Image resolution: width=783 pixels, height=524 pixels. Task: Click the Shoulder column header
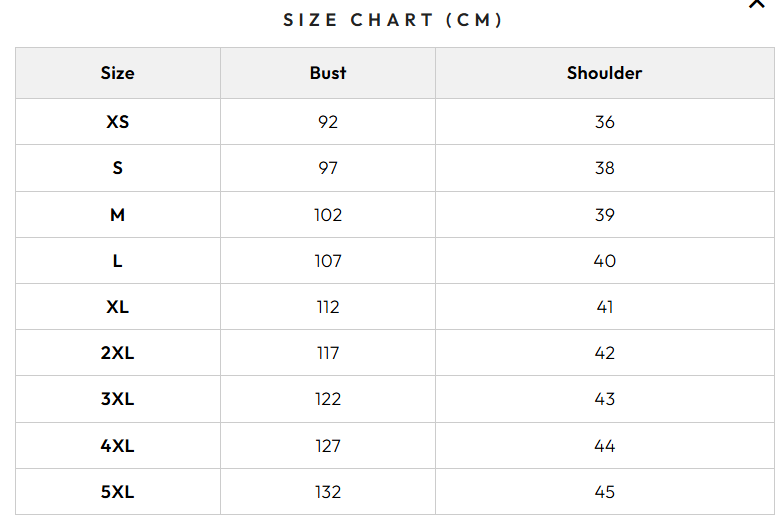(x=604, y=73)
